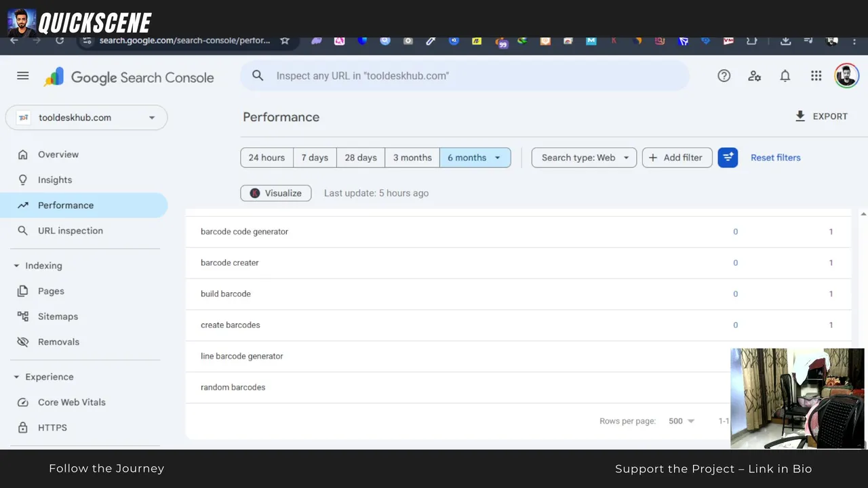Open the users and permissions settings icon
The width and height of the screenshot is (868, 488).
754,76
